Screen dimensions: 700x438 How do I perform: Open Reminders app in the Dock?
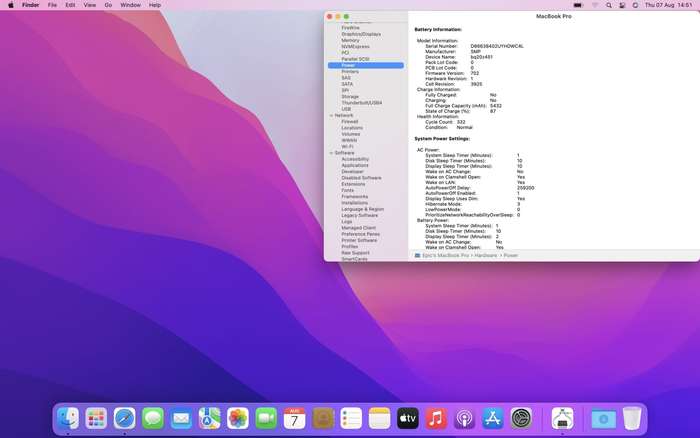click(x=351, y=419)
